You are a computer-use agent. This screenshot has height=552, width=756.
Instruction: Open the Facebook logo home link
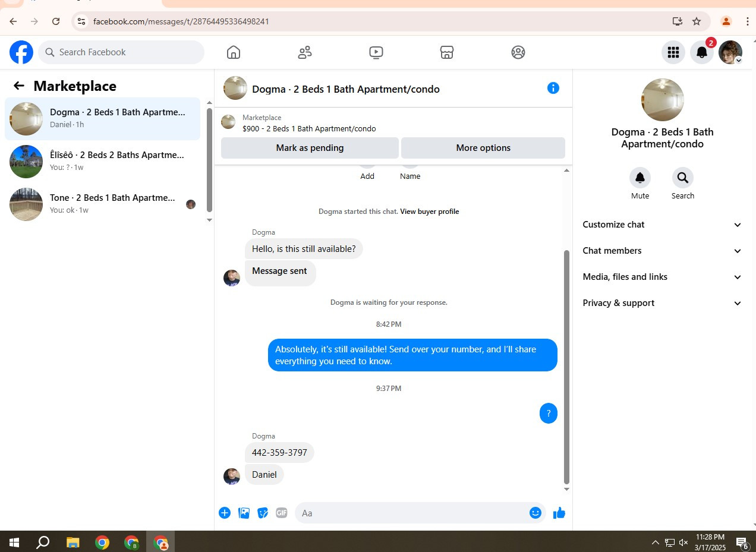coord(21,52)
